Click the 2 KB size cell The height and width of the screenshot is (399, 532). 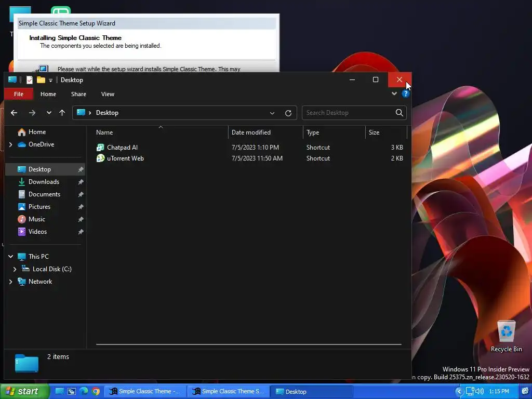coord(397,158)
